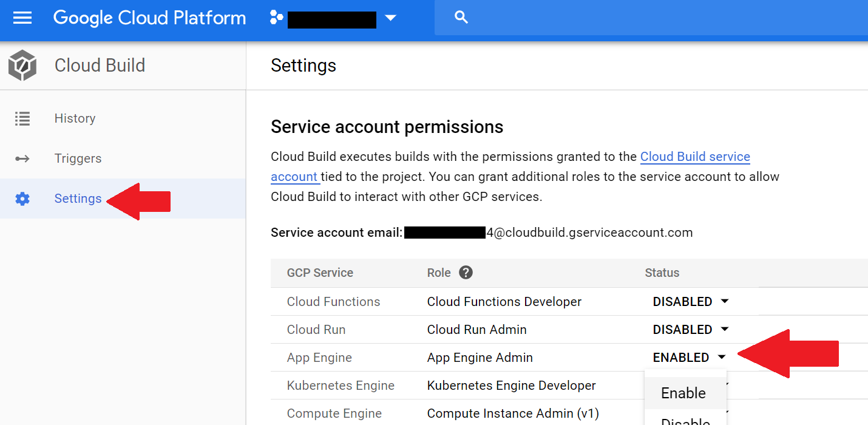The image size is (868, 425).
Task: Click the Service account email address
Action: [549, 233]
